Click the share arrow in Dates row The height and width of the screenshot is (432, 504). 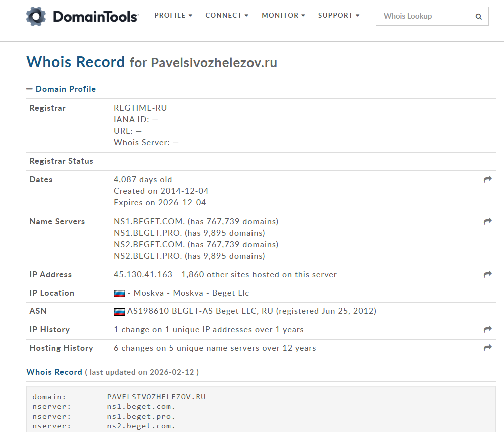[x=487, y=179]
